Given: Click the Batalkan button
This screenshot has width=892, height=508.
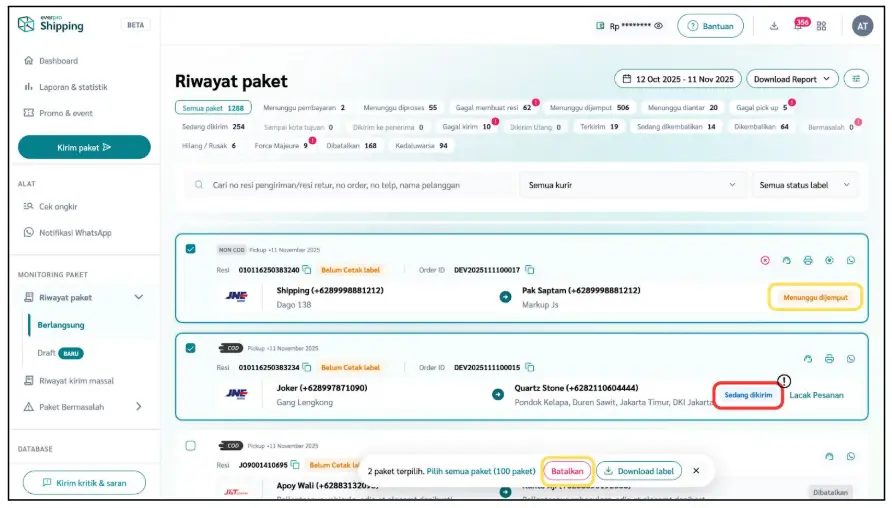Looking at the screenshot, I should coord(567,470).
